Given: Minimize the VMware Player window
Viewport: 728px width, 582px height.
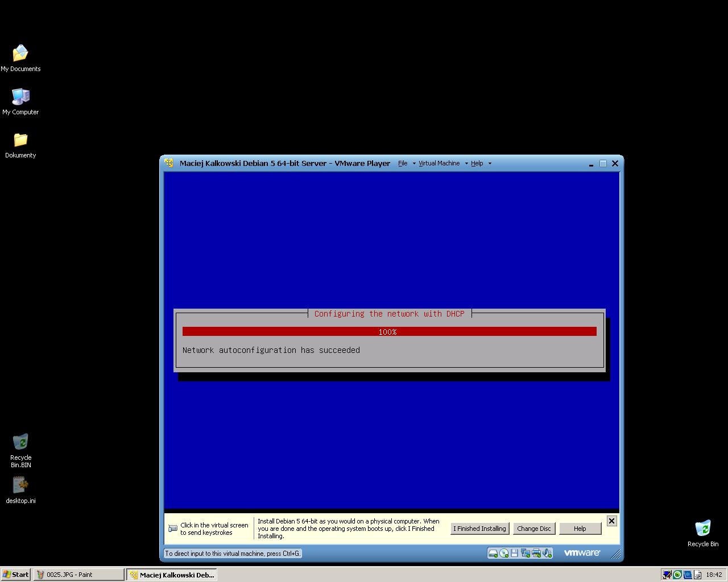Looking at the screenshot, I should pos(591,164).
